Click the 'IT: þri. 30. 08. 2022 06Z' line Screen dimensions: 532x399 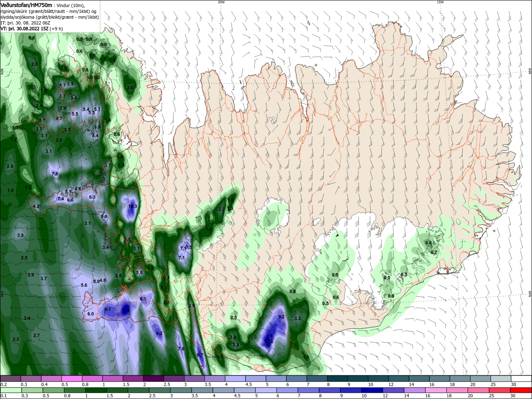(x=25, y=23)
